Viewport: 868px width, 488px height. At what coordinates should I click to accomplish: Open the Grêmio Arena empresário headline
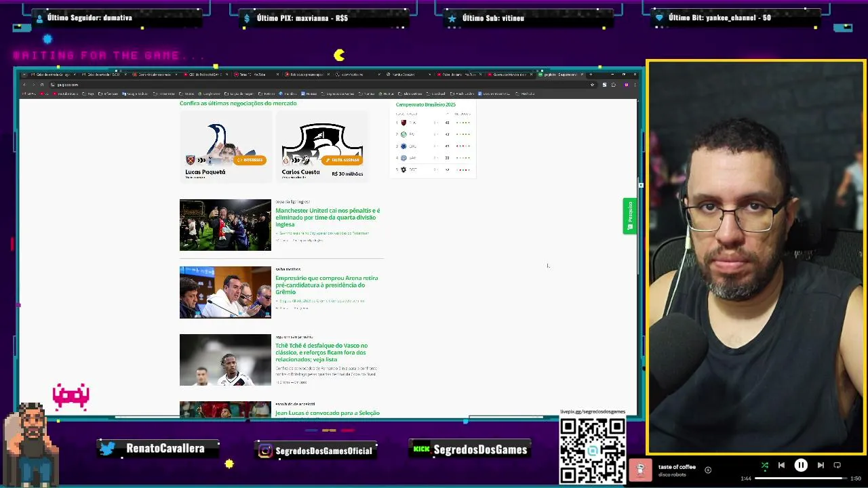click(327, 285)
